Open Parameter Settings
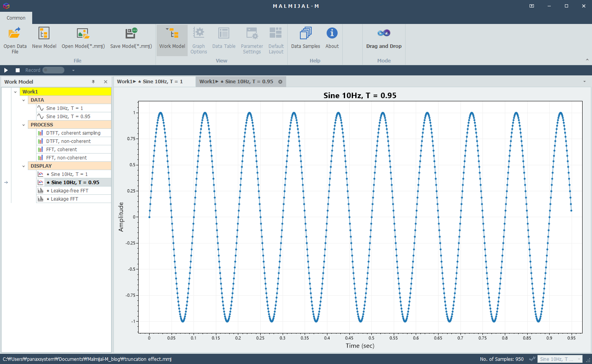 [x=252, y=40]
